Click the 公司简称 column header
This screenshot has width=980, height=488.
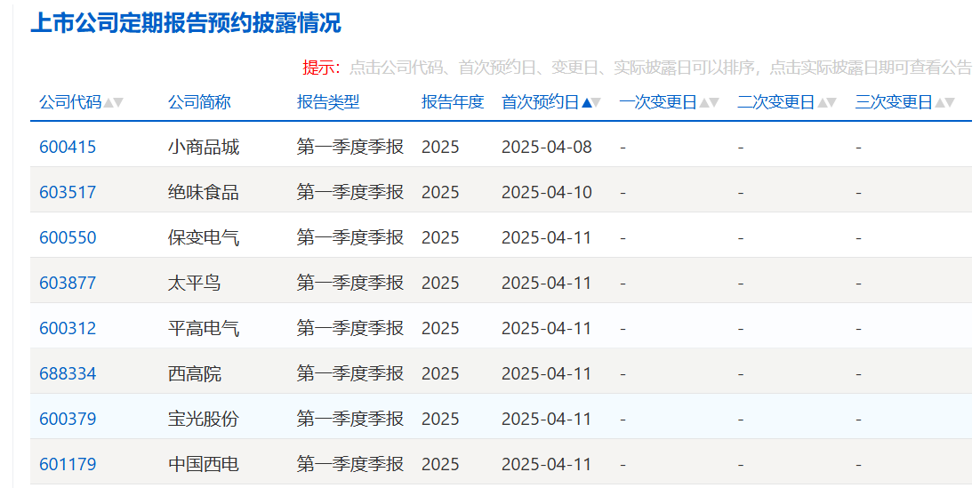[199, 102]
